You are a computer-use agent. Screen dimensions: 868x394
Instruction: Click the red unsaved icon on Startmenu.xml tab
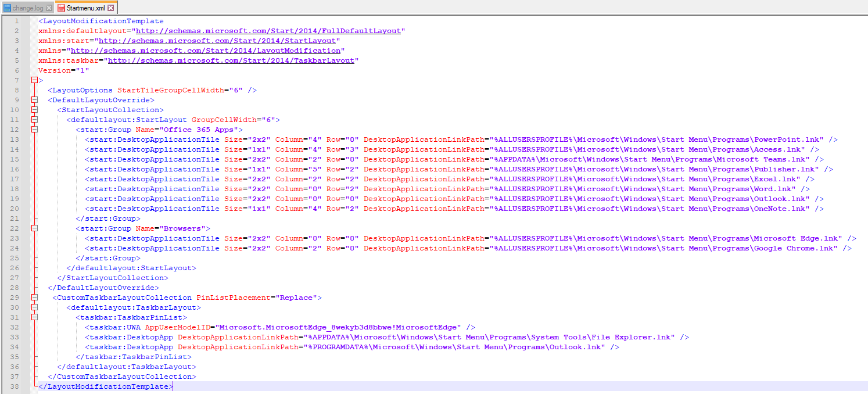[x=61, y=8]
